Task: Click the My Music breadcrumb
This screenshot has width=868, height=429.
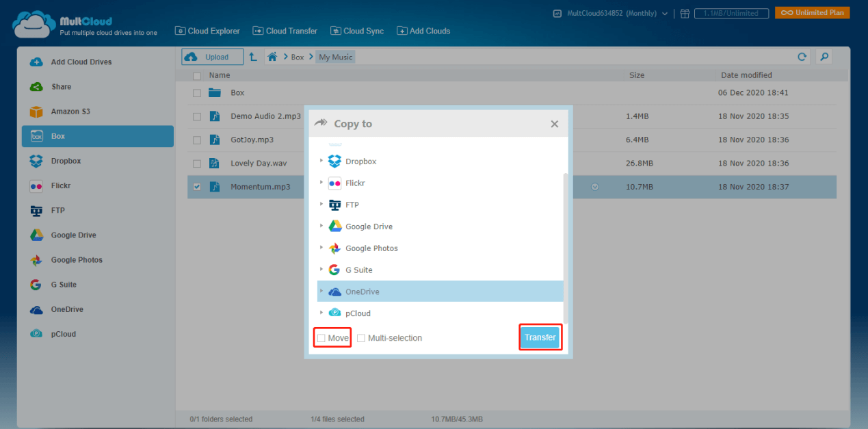Action: pos(336,57)
